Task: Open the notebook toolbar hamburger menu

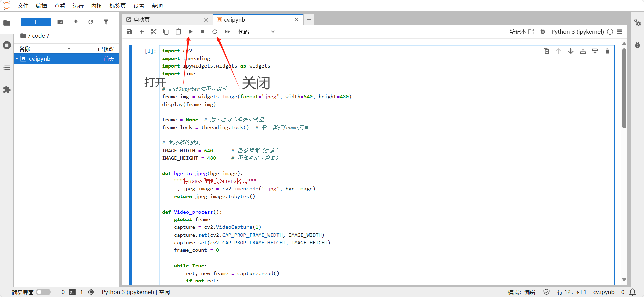Action: point(619,32)
